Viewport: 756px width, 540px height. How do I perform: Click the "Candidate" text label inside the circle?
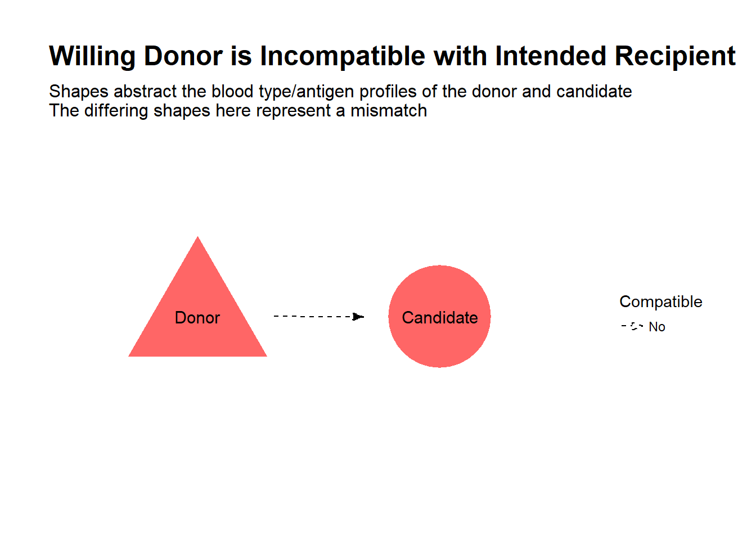click(x=440, y=318)
